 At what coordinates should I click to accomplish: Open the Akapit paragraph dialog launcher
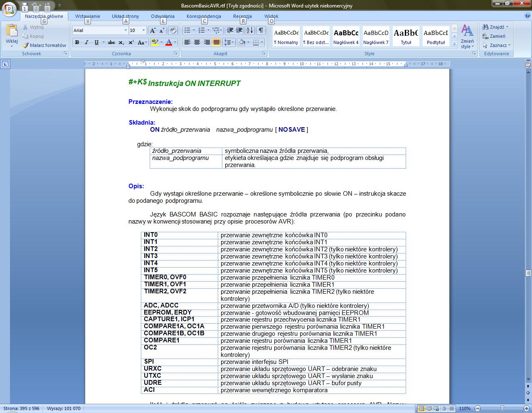(264, 54)
